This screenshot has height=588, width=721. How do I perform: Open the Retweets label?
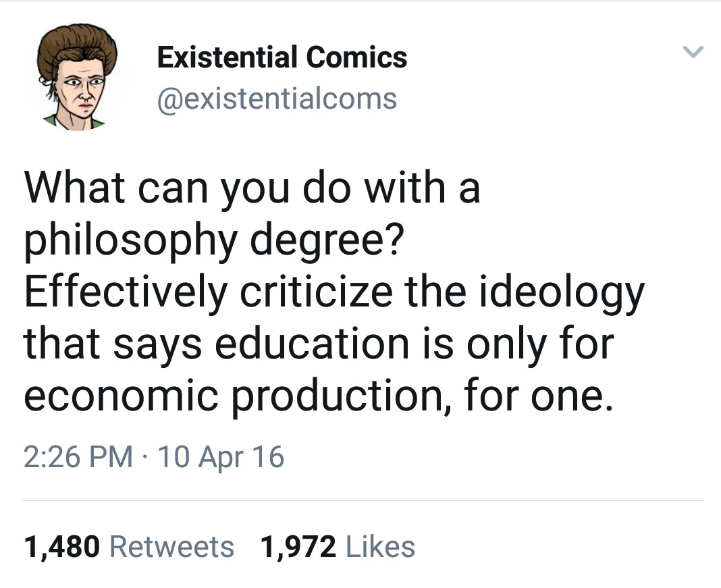[171, 546]
